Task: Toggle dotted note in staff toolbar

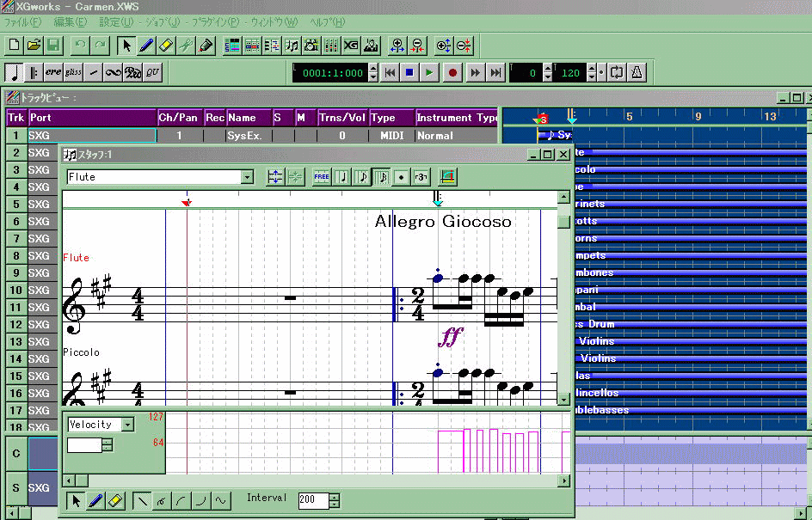Action: point(402,177)
